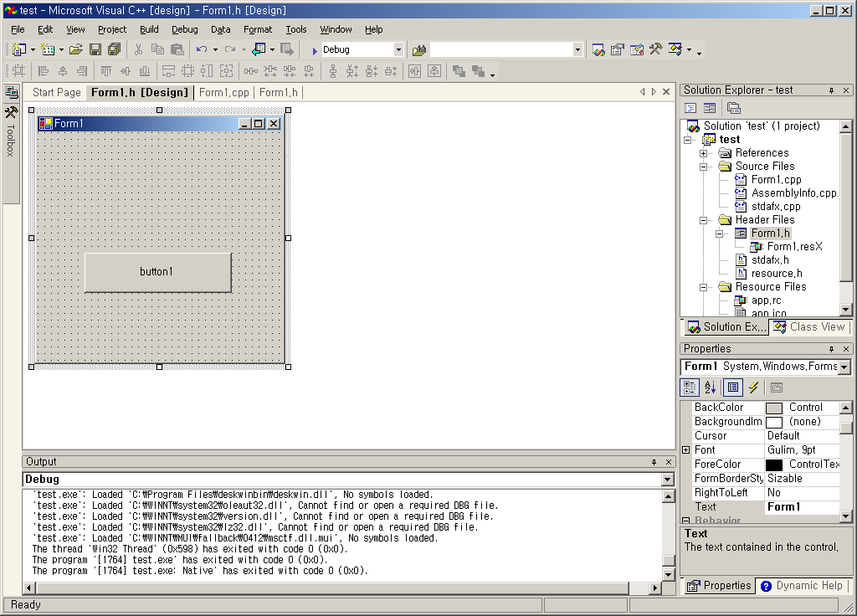This screenshot has height=616, width=857.
Task: Select stdafx.h in Solution Explorer
Action: pos(769,260)
